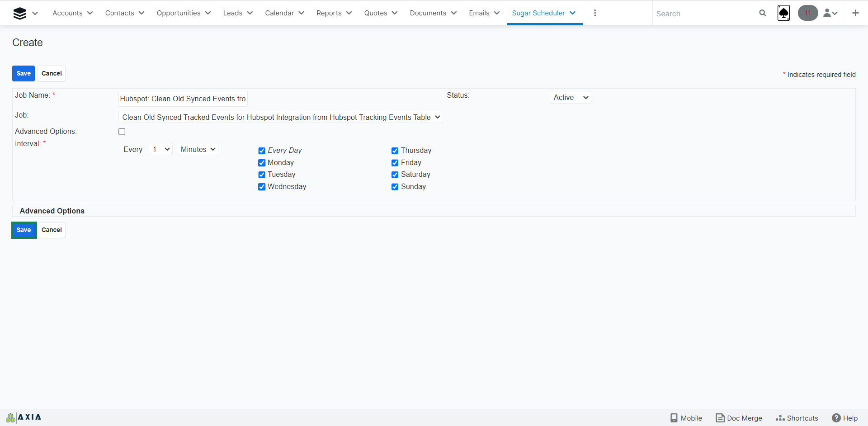
Task: Expand the Leads menu arrow
Action: [x=250, y=13]
